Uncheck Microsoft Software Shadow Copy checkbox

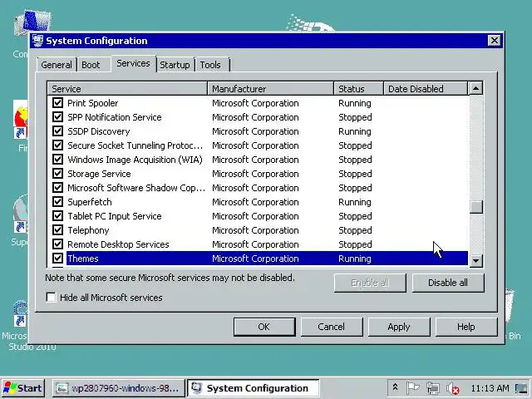(57, 188)
